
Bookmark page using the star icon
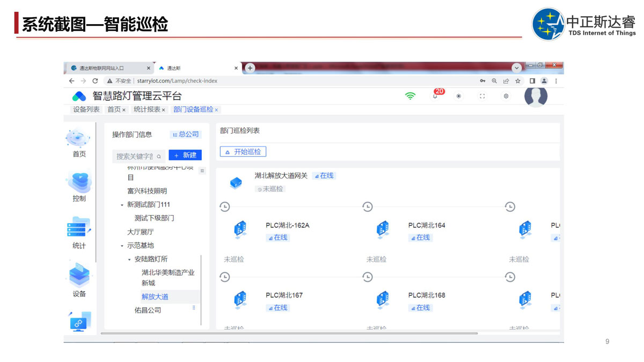[518, 81]
